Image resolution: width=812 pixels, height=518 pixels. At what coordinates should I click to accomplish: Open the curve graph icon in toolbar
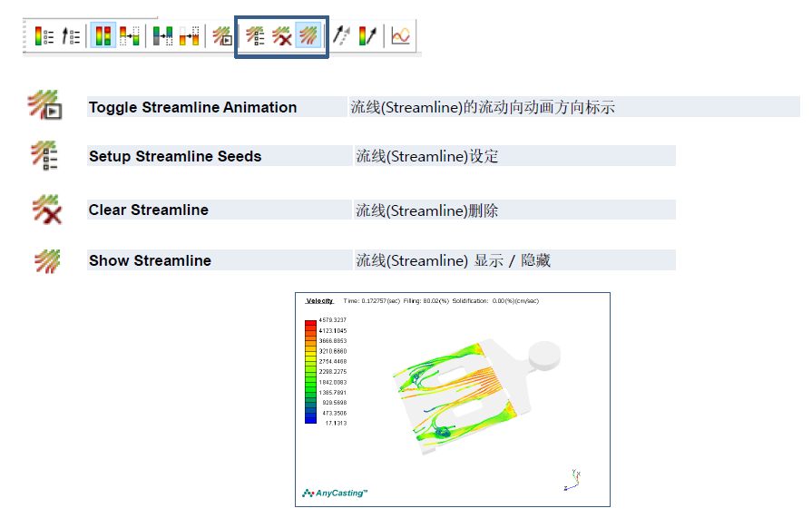tap(400, 36)
